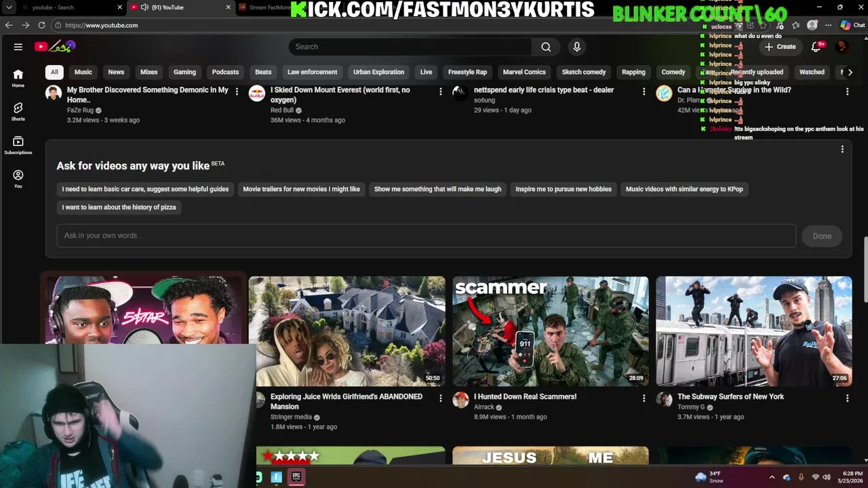The height and width of the screenshot is (488, 868).
Task: Select the Podcasts filter chip
Action: pos(225,72)
